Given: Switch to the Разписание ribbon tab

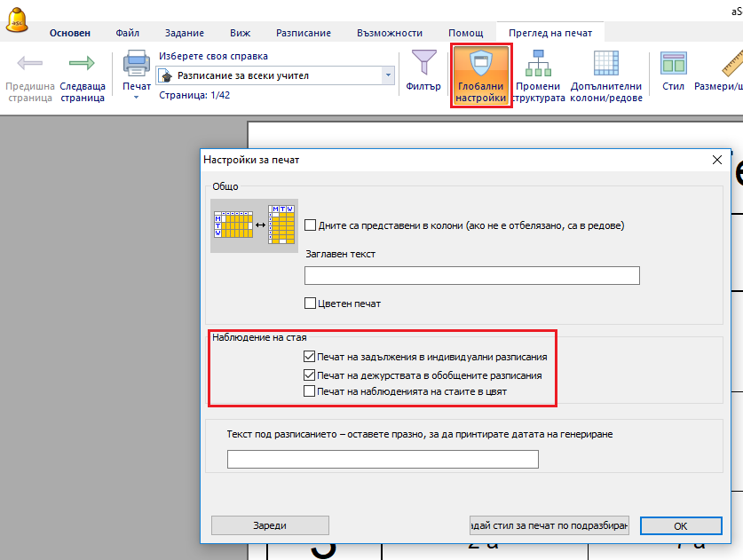Looking at the screenshot, I should [303, 33].
